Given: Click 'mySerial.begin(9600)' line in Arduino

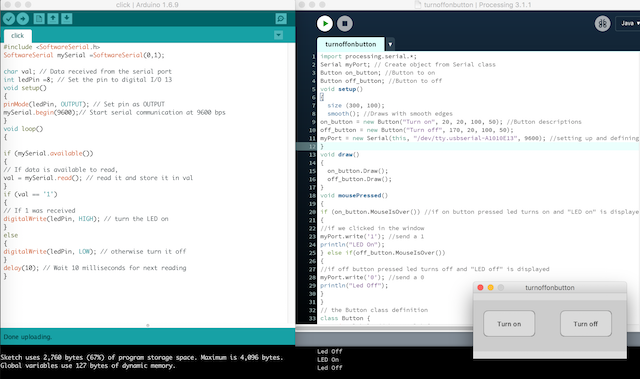Looking at the screenshot, I should point(114,113).
